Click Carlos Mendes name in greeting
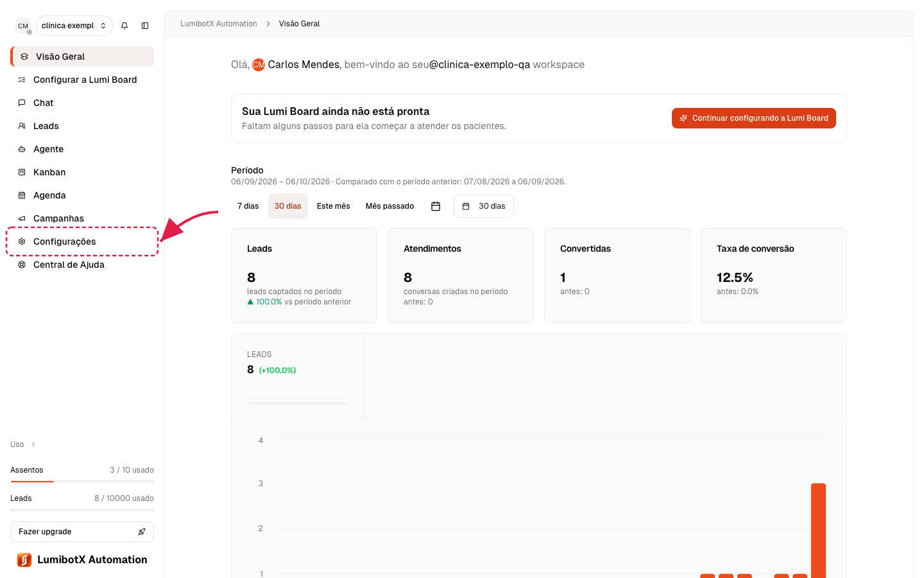The width and height of the screenshot is (924, 578). [x=304, y=64]
